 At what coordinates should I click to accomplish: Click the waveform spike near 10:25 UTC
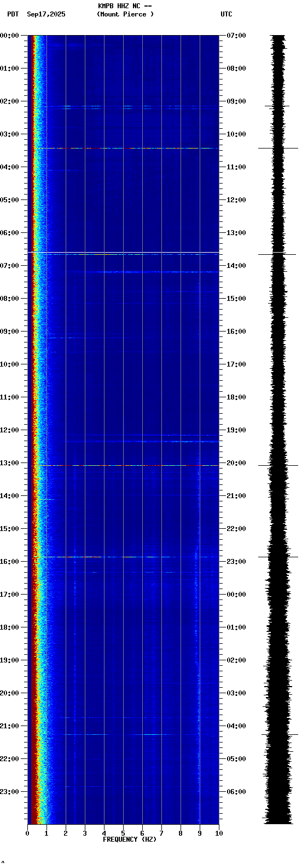[278, 148]
